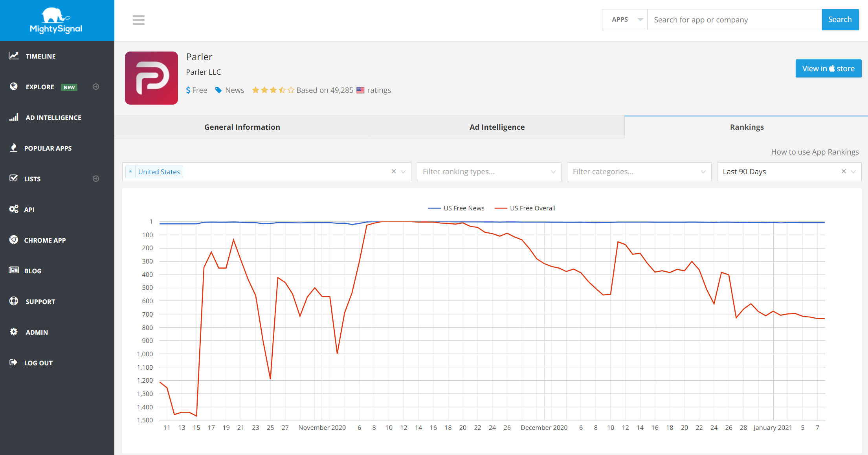Screen dimensions: 868x455
Task: Switch to Ad Intelligence tab
Action: [x=497, y=127]
